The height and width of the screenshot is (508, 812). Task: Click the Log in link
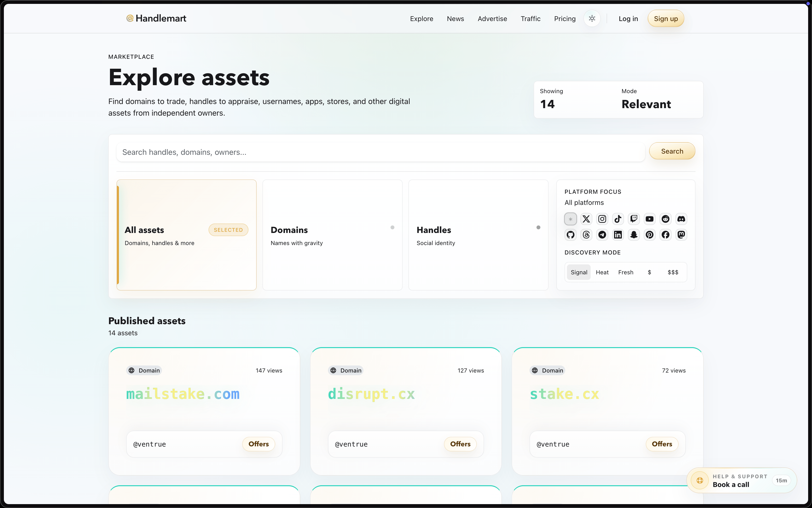coord(628,19)
